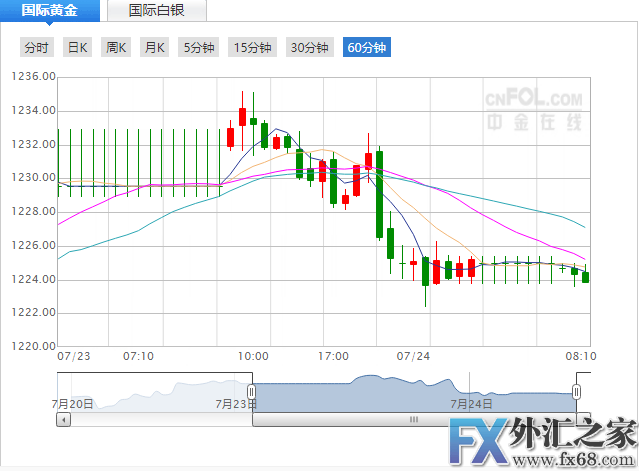Screen dimensions: 639x471
Task: Click left range handle on navigator
Action: pyautogui.click(x=251, y=392)
